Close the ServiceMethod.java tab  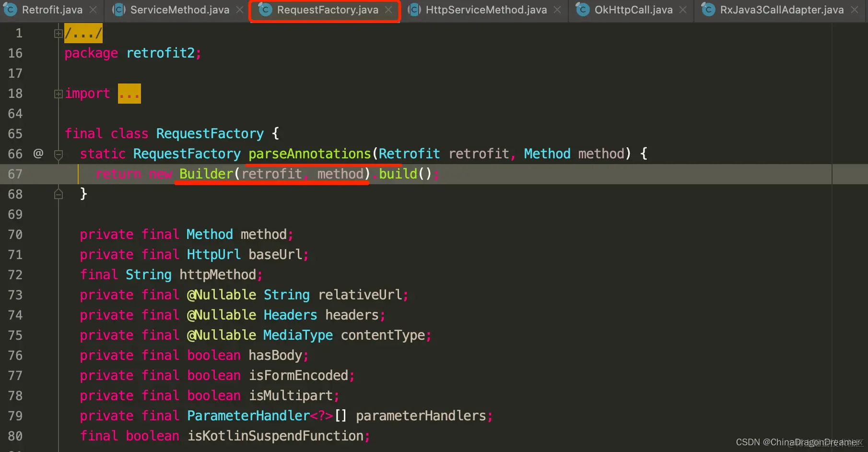click(x=240, y=10)
